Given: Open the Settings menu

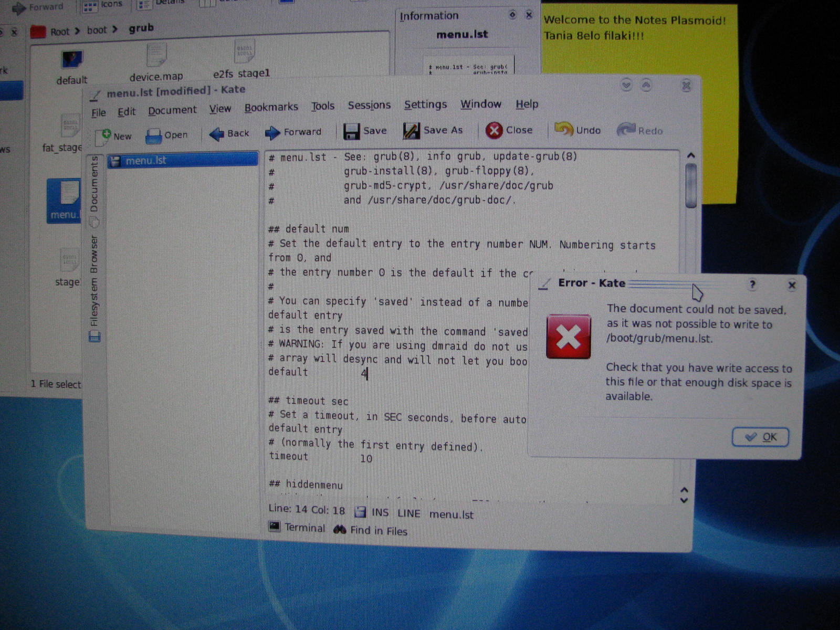Looking at the screenshot, I should pyautogui.click(x=425, y=104).
